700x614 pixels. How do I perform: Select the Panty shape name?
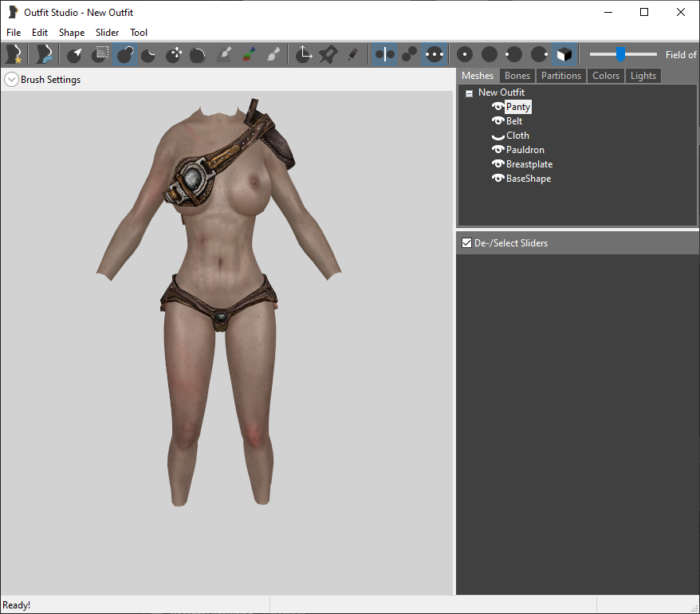518,107
